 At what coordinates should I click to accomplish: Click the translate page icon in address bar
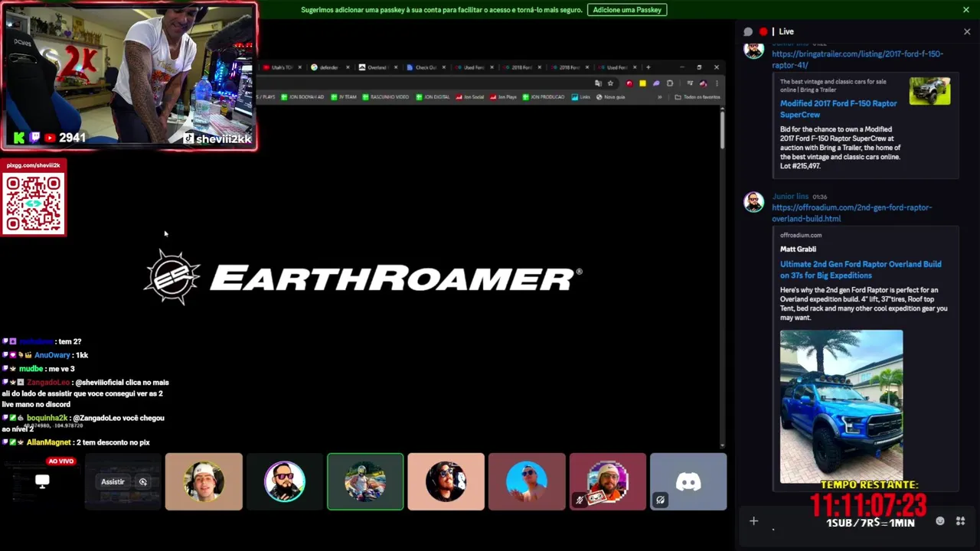pyautogui.click(x=598, y=83)
